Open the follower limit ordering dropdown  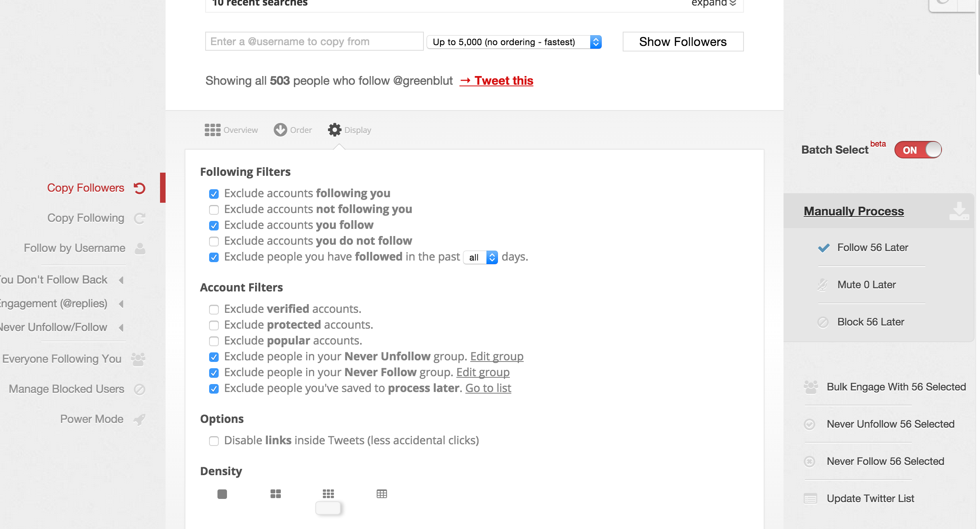click(514, 42)
